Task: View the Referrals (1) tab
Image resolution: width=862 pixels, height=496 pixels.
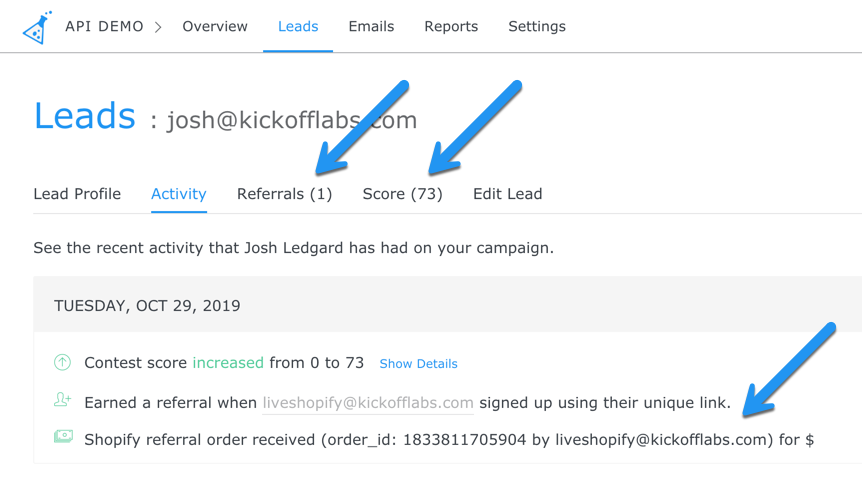Action: pos(284,194)
